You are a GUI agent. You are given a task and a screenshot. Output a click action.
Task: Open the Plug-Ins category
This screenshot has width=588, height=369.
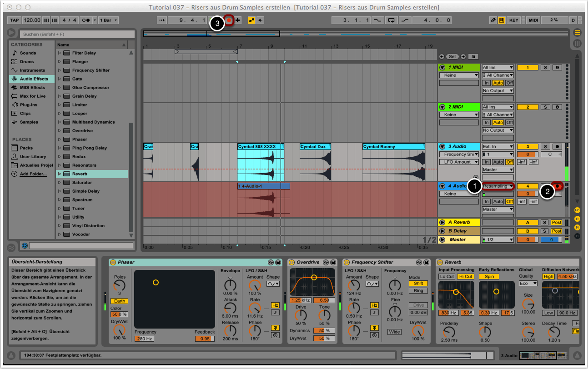click(x=28, y=105)
